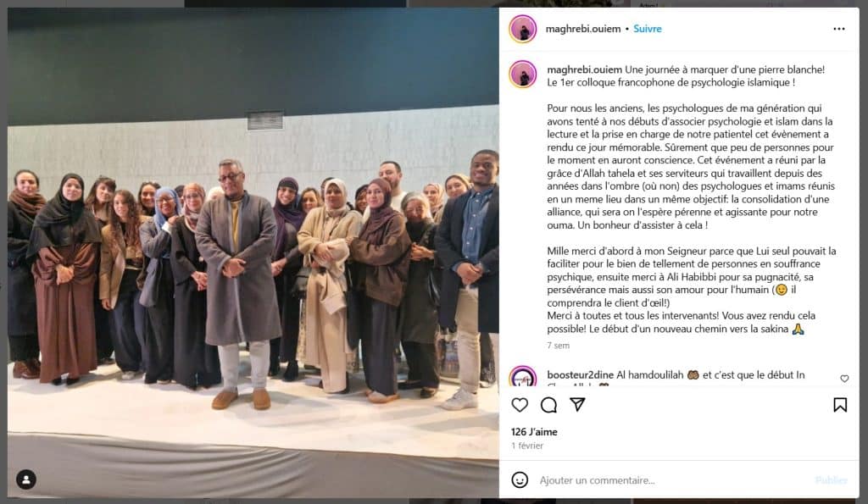Click the Publier button

tap(831, 480)
